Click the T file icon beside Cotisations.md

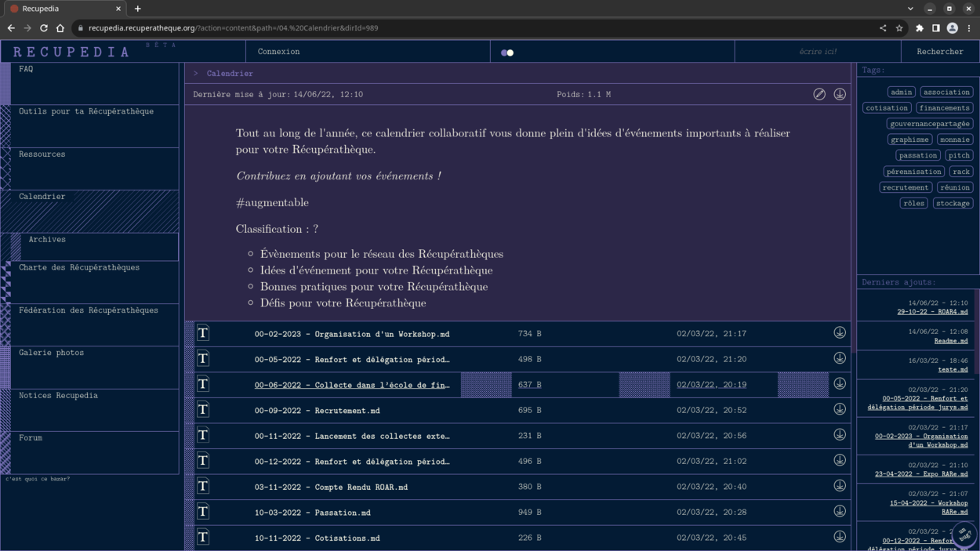tap(203, 538)
